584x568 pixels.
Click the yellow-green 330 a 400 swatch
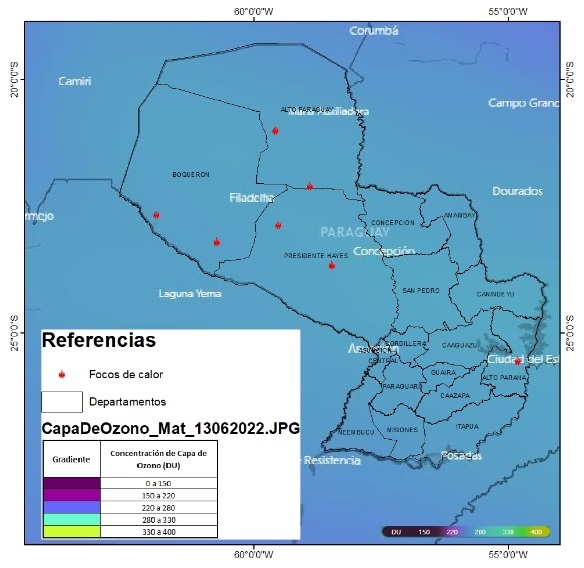click(x=72, y=531)
